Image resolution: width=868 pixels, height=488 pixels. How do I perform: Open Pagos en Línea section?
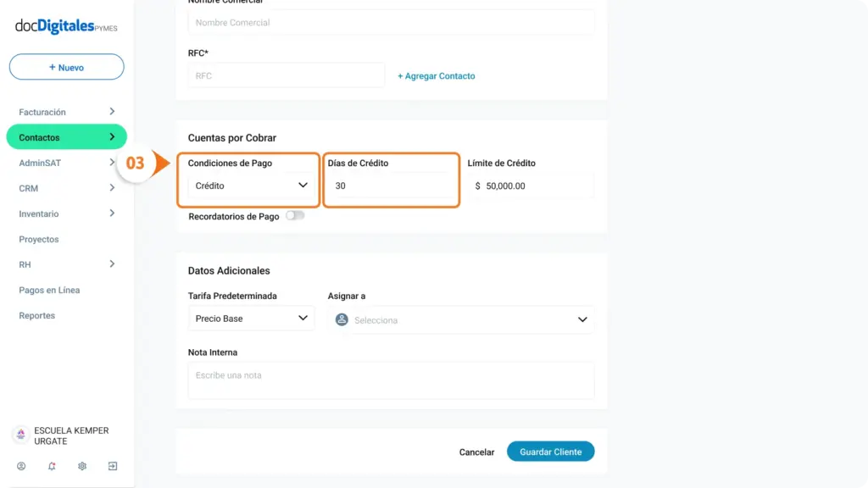tap(49, 290)
